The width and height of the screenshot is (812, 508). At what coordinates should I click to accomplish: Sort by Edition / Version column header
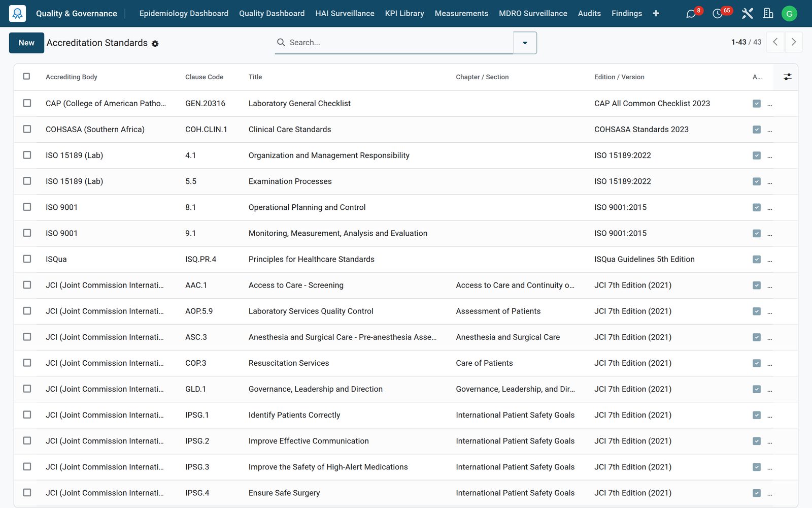pos(619,77)
